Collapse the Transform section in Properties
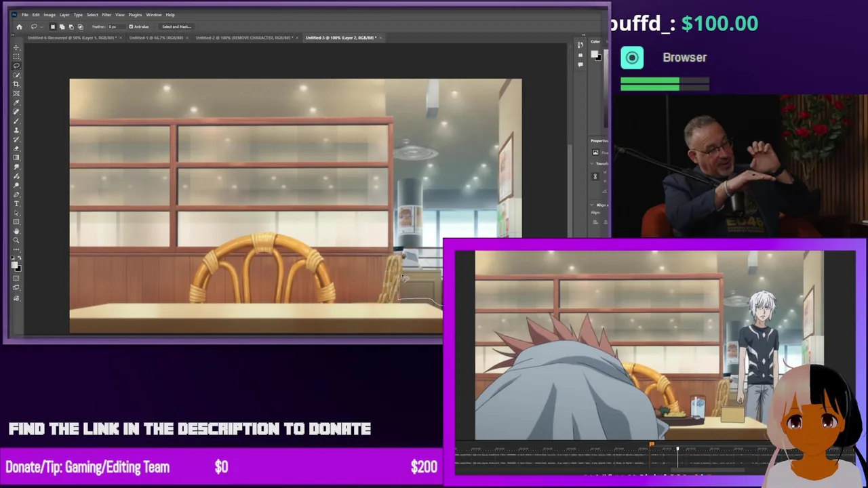 click(x=592, y=163)
